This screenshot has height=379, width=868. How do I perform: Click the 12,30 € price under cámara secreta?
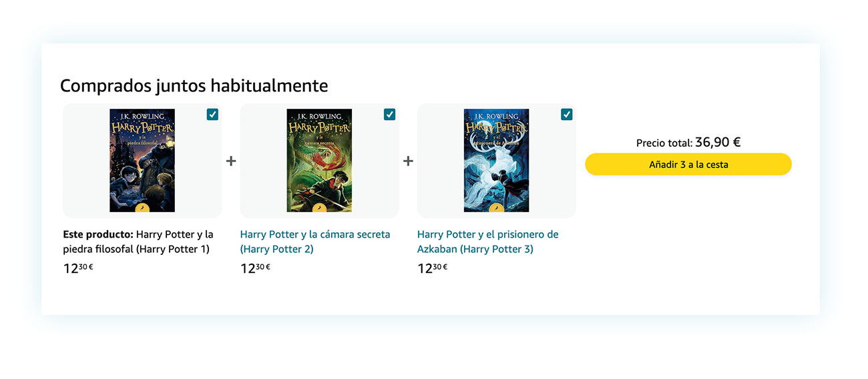point(255,268)
